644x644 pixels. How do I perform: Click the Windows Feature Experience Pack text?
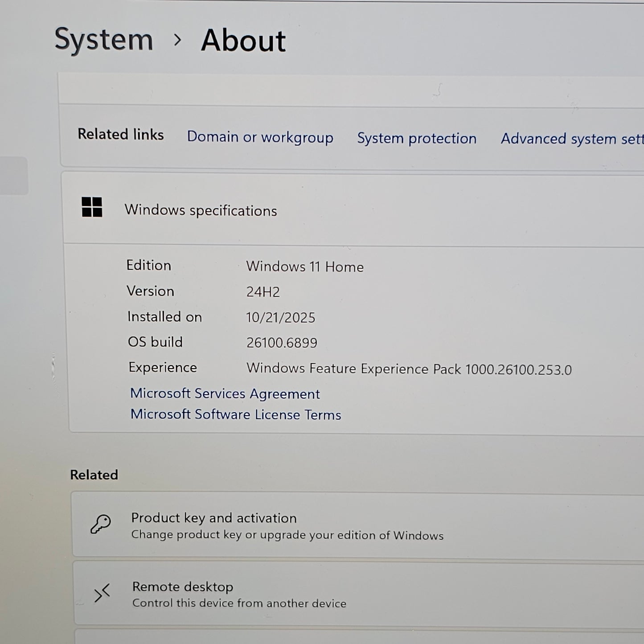tap(409, 369)
